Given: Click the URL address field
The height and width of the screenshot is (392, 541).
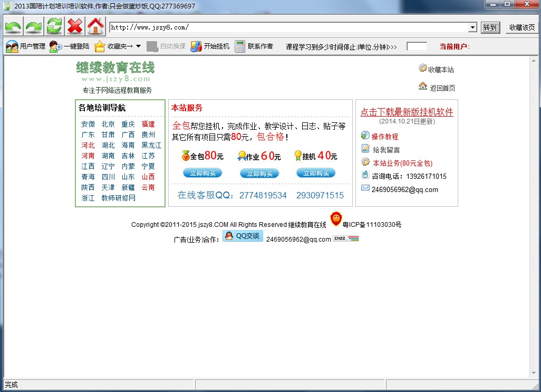Looking at the screenshot, I should coord(289,27).
